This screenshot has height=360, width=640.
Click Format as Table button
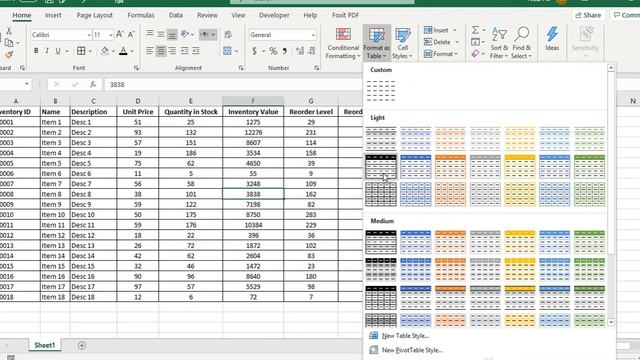point(376,43)
